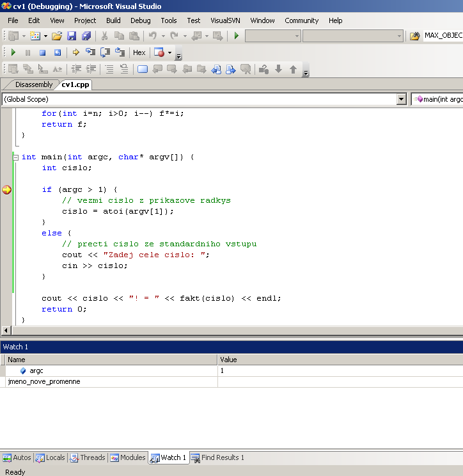Click the Open File folder icon
Viewport: 463px width, 476px height.
(57, 36)
